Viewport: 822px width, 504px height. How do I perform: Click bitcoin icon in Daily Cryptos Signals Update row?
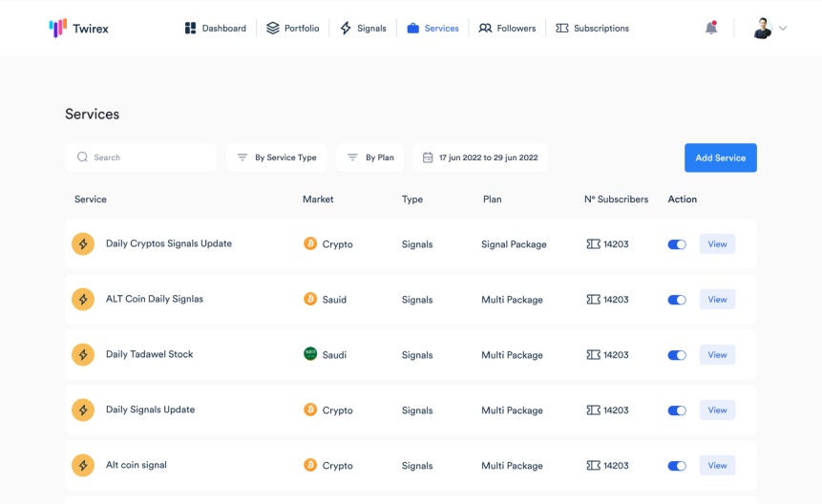[x=310, y=243]
